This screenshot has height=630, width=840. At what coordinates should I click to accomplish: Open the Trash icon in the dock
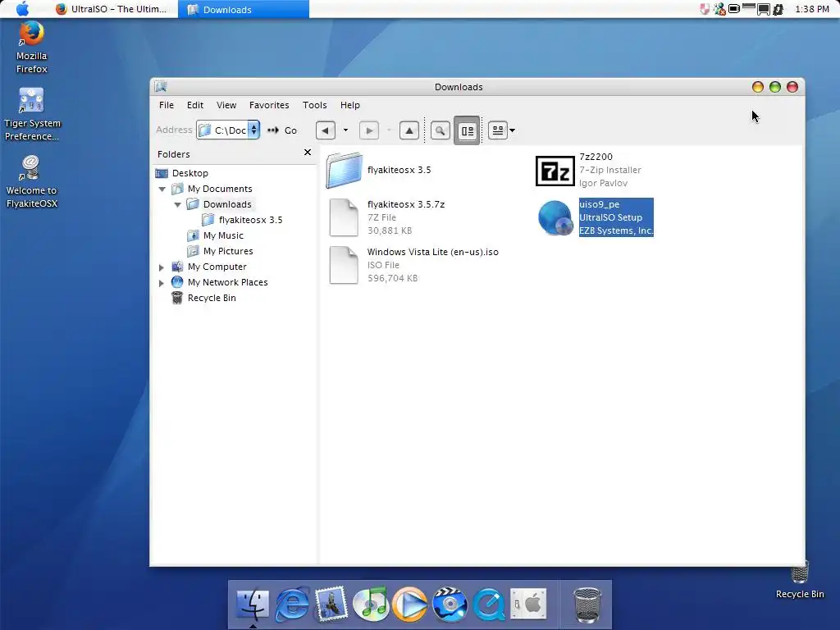click(x=587, y=605)
